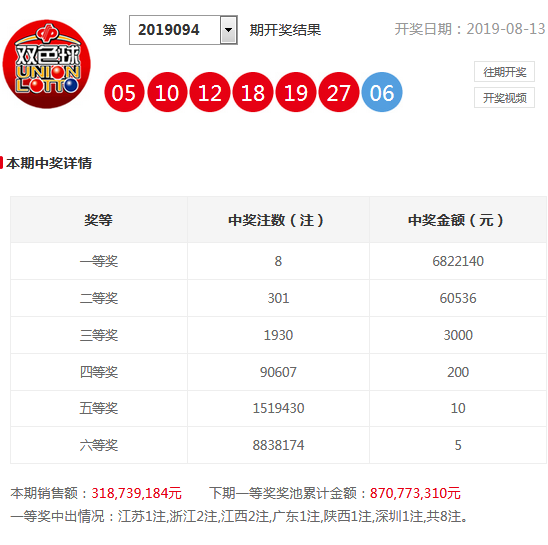548x545 pixels.
Task: Click the prize pool amount 870,773,310元
Action: point(415,493)
